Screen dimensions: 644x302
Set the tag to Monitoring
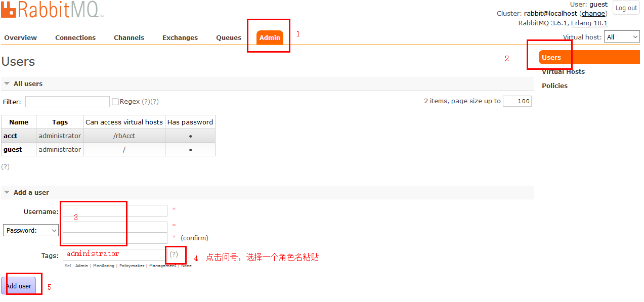(104, 266)
